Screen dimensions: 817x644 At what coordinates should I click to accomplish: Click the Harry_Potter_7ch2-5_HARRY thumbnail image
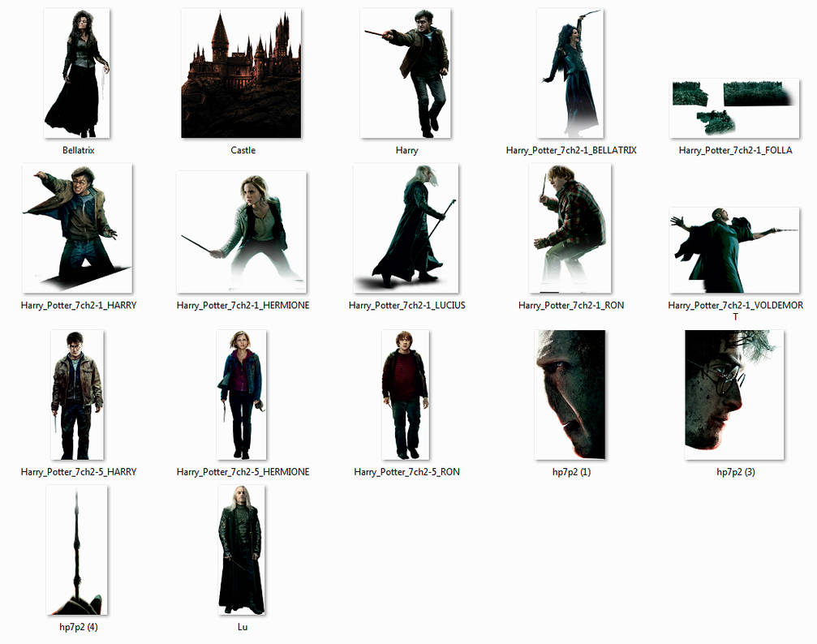point(77,395)
